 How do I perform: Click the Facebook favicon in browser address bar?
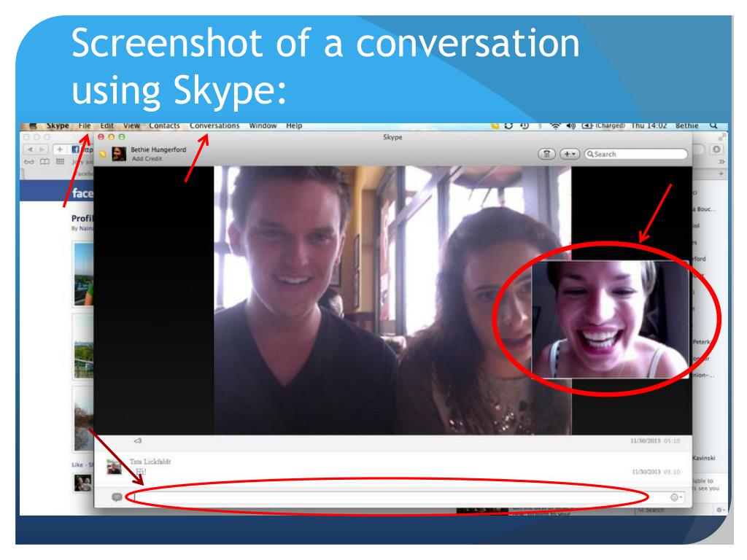click(x=75, y=149)
